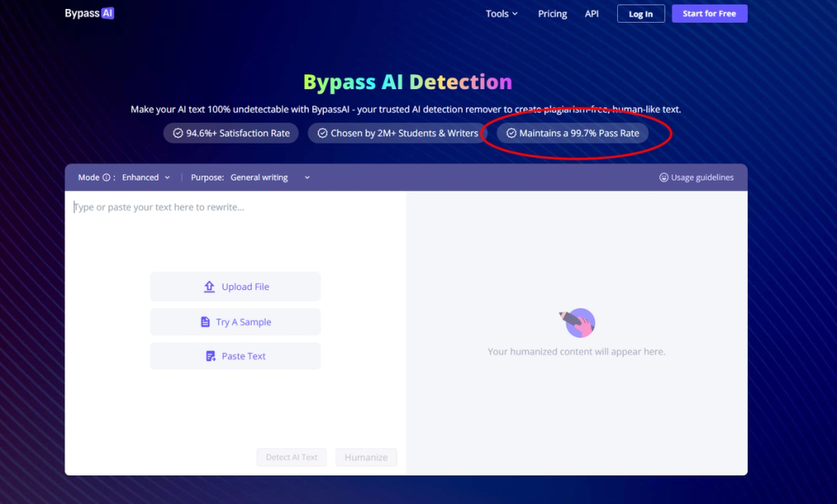This screenshot has height=504, width=837.
Task: Click the Detect AI Text button
Action: (x=292, y=457)
